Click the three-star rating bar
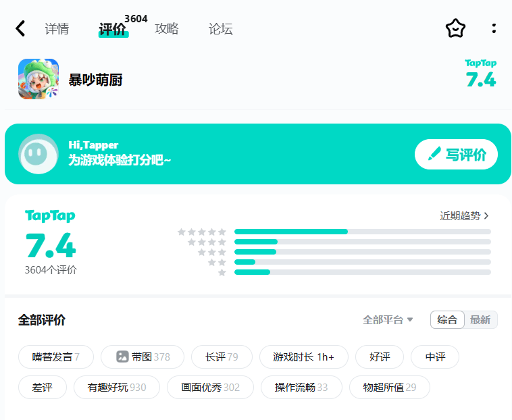 pyautogui.click(x=363, y=252)
